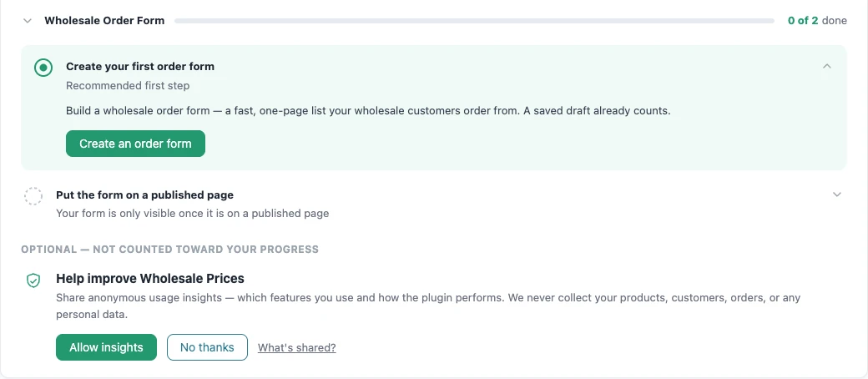Click the green shield check icon
Image resolution: width=868 pixels, height=379 pixels.
[x=33, y=280]
